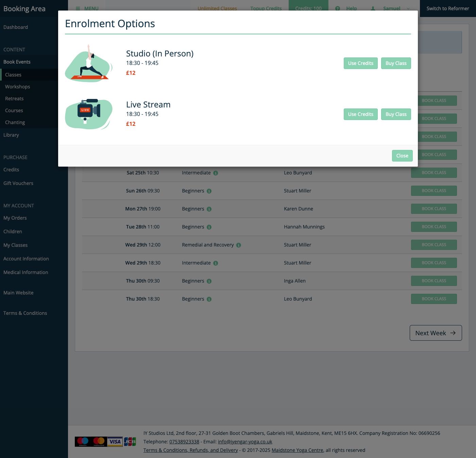
Task: Use Credits for Live Stream
Action: click(x=360, y=114)
